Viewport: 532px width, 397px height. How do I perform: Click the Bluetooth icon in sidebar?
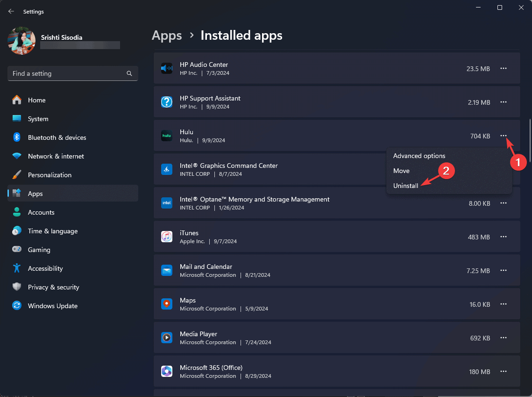pos(17,137)
